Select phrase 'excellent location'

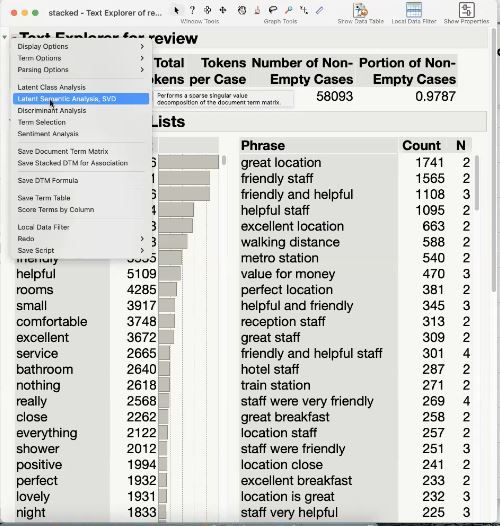point(292,226)
